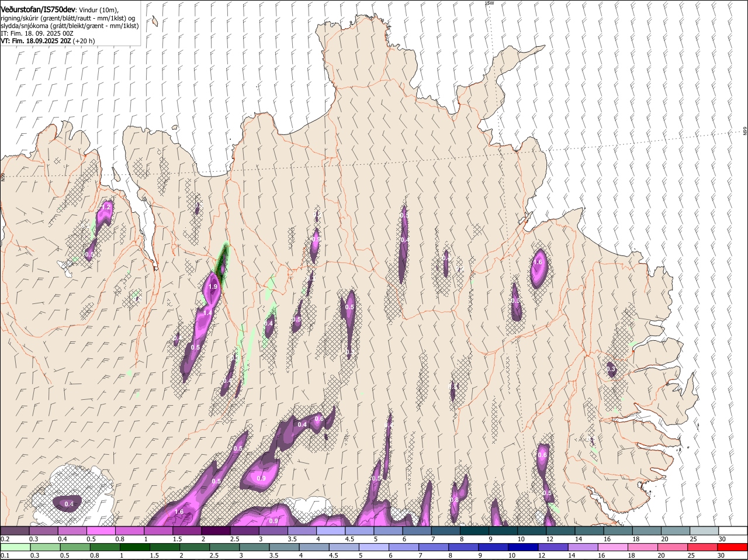Screen dimensions: 748x560
Task: Click the upper legend swatch starting at 3
Action: pyautogui.click(x=273, y=531)
